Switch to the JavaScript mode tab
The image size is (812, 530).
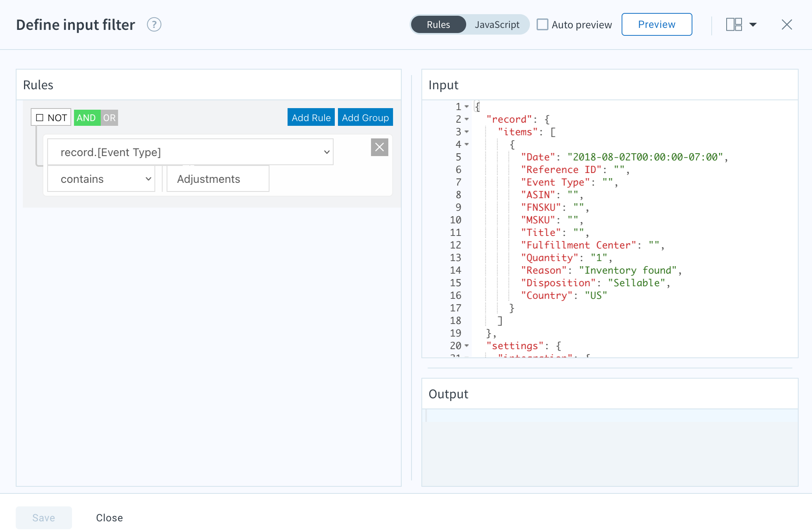coord(497,25)
